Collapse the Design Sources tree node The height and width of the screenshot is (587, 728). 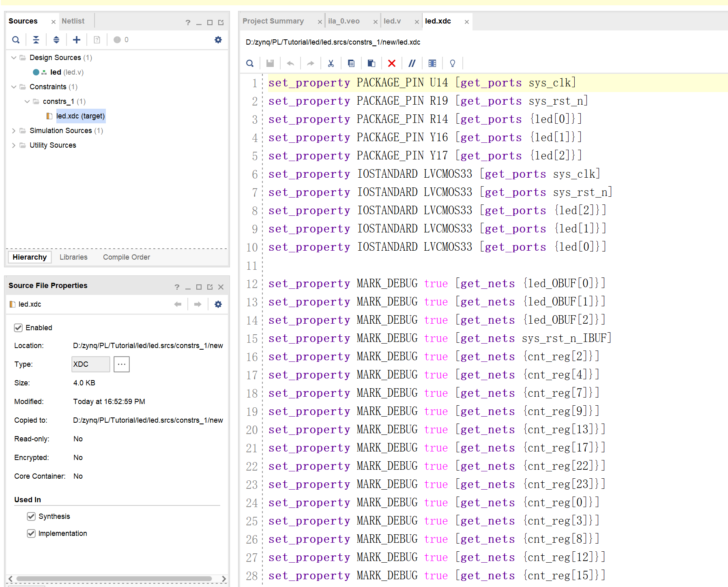click(13, 57)
